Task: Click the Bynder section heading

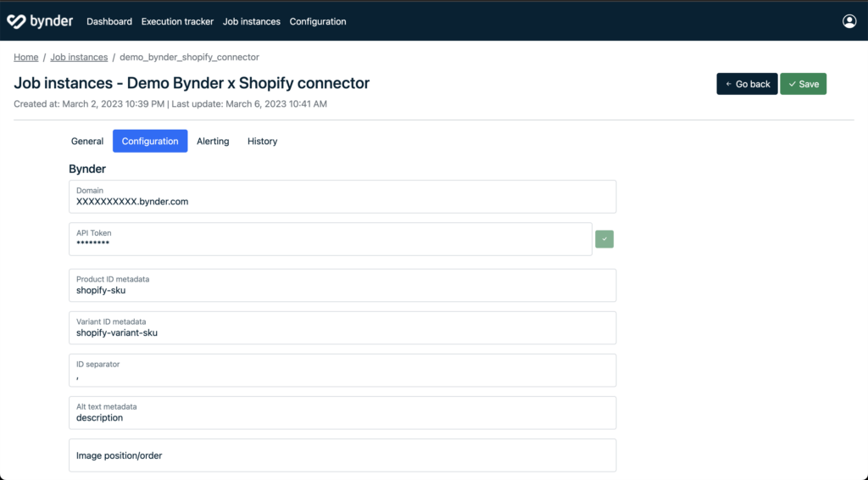Action: (x=87, y=169)
